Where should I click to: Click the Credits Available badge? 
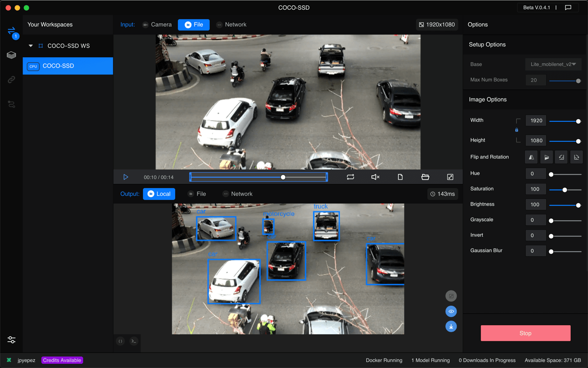62,360
